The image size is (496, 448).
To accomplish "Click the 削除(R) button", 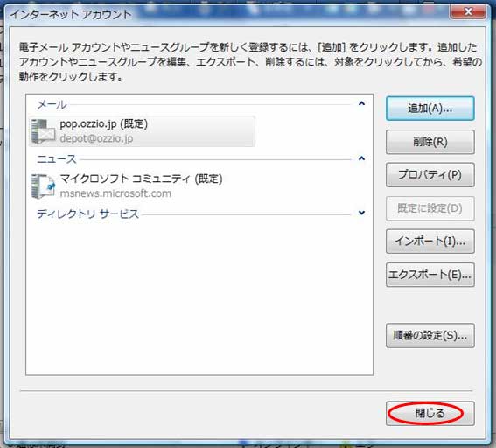I will coord(430,142).
